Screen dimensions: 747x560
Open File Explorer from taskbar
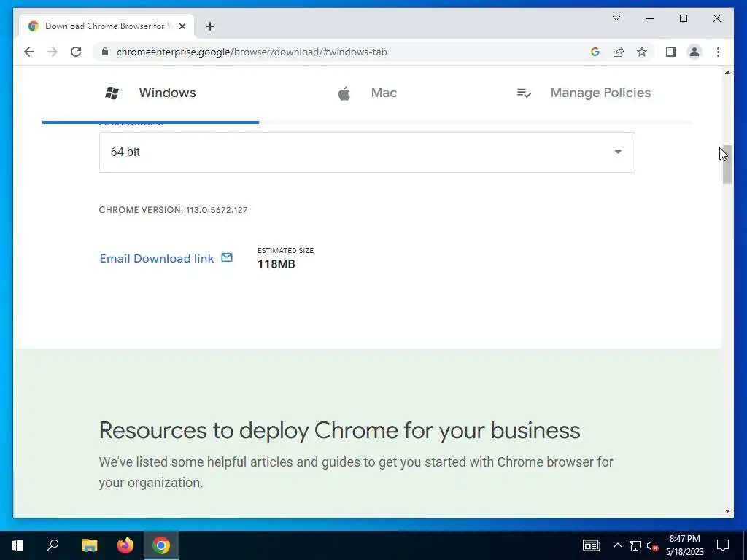(x=89, y=545)
